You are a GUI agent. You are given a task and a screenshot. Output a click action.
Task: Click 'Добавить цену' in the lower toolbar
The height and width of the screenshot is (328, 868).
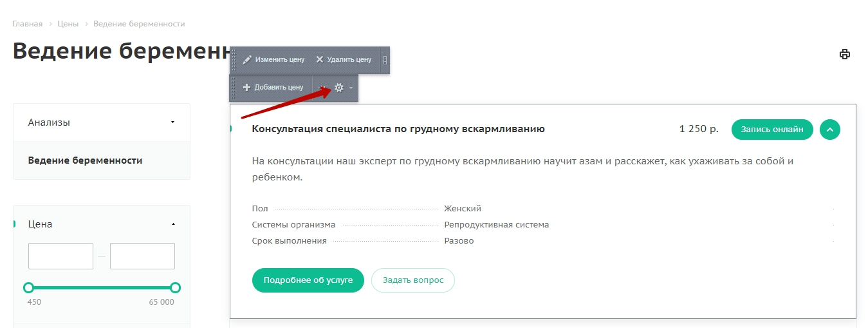tap(273, 87)
